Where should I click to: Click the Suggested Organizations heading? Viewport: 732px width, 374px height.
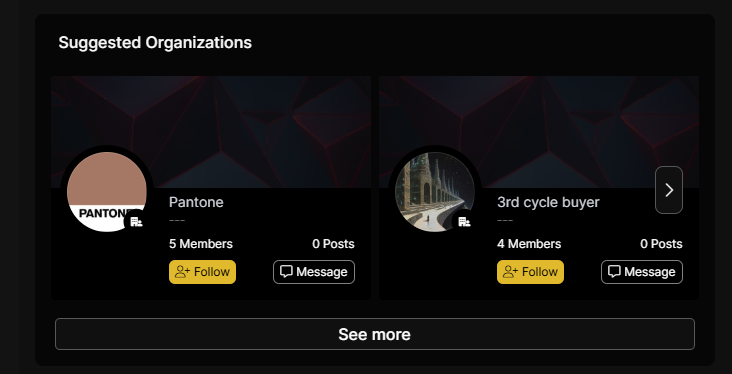pos(155,42)
